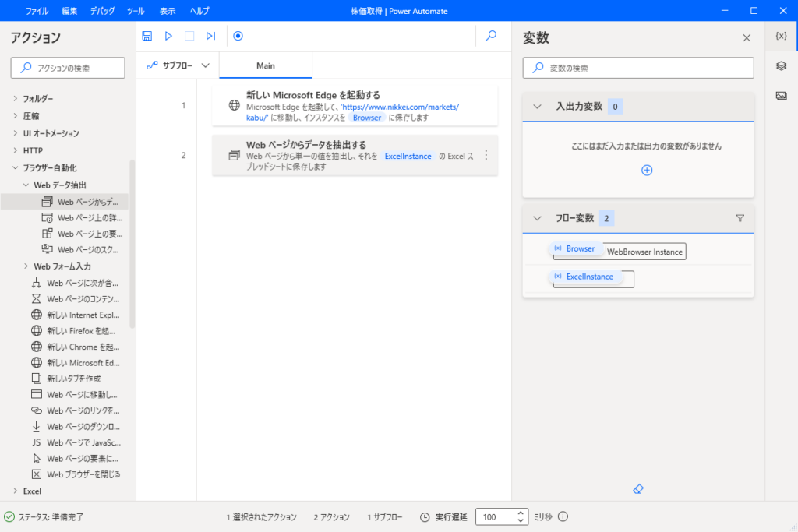
Task: Collapse the フロー変数 section
Action: click(x=537, y=218)
